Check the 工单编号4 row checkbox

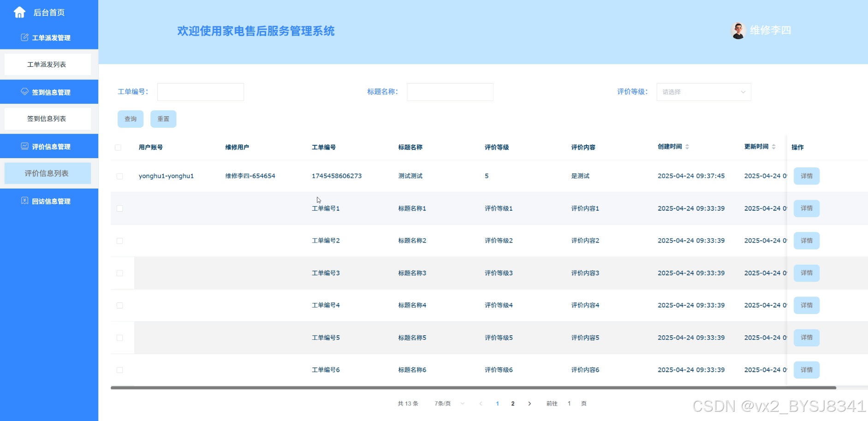tap(120, 305)
